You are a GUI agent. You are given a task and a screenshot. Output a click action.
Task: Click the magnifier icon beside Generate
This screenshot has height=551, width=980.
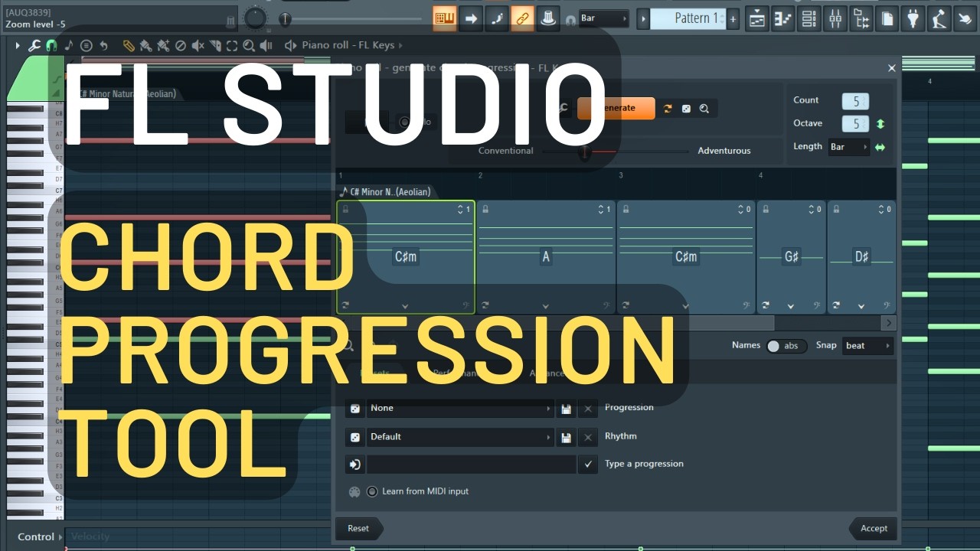704,109
